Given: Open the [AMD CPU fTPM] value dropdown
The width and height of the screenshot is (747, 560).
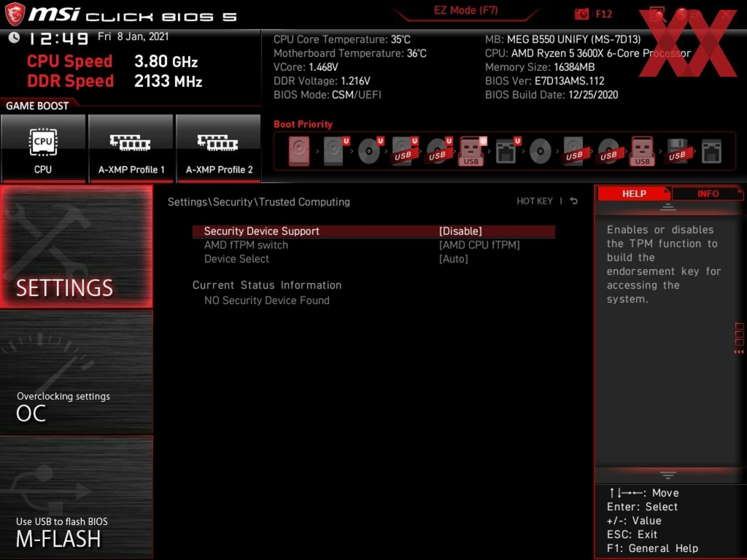Looking at the screenshot, I should click(x=480, y=245).
